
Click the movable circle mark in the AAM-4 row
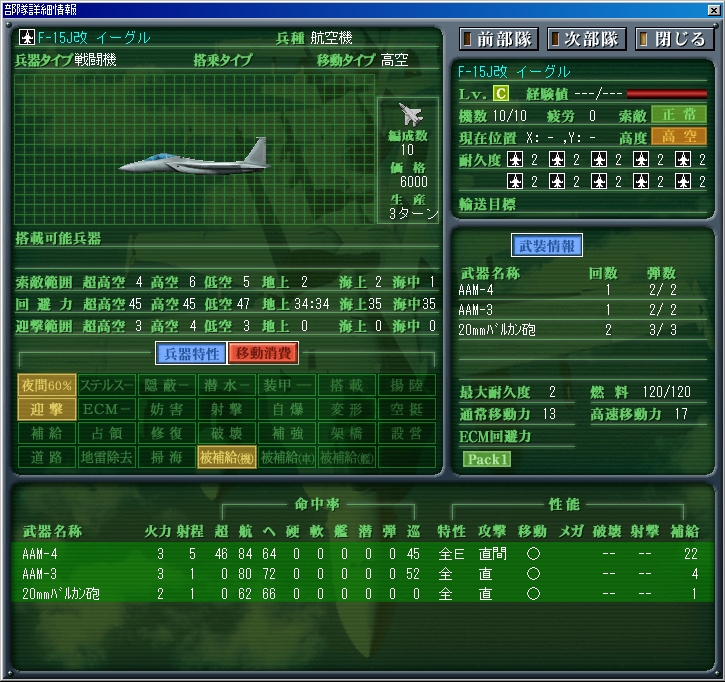tap(533, 554)
